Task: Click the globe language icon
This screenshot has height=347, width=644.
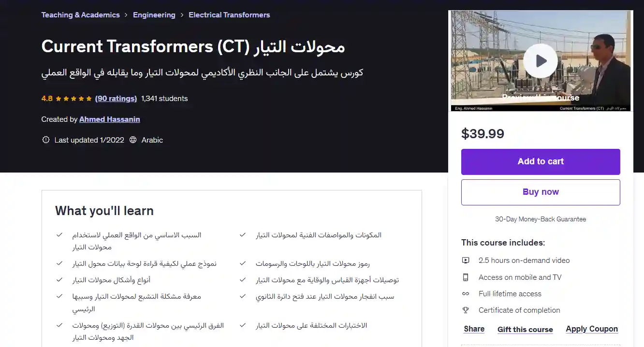Action: pyautogui.click(x=133, y=140)
